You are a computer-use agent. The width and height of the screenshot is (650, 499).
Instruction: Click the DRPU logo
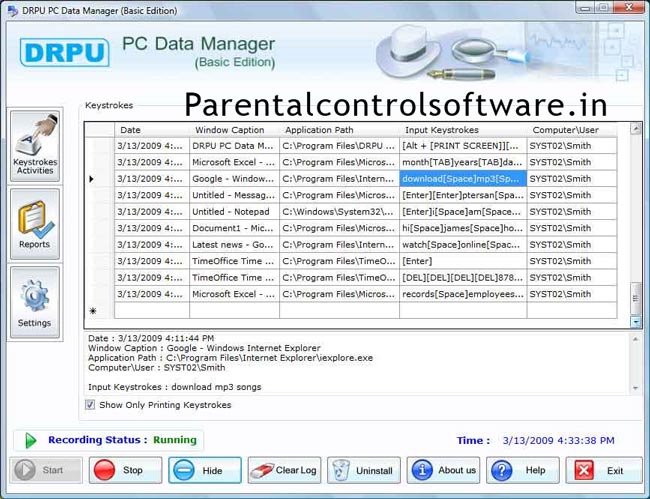[65, 53]
